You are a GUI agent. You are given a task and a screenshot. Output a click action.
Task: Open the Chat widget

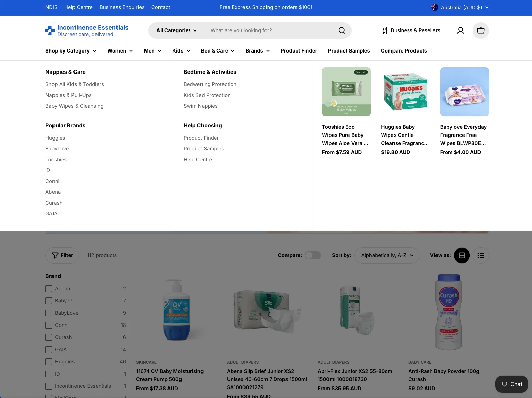pyautogui.click(x=512, y=384)
